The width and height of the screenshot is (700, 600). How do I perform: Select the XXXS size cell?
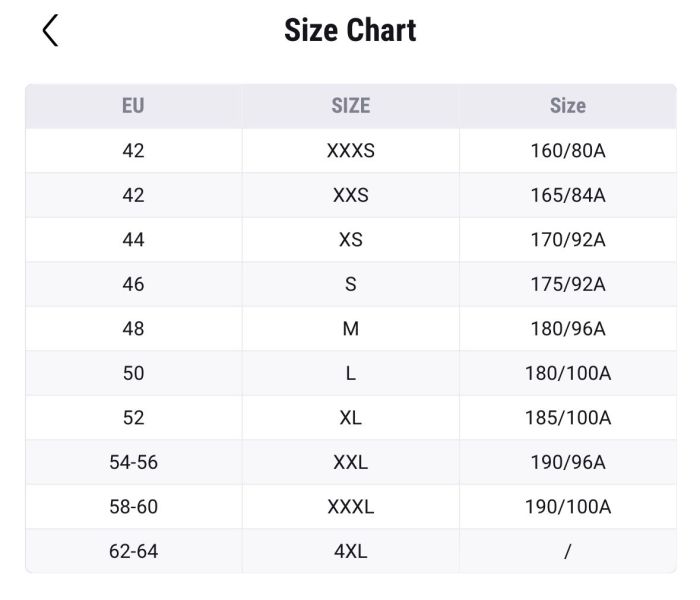(350, 151)
